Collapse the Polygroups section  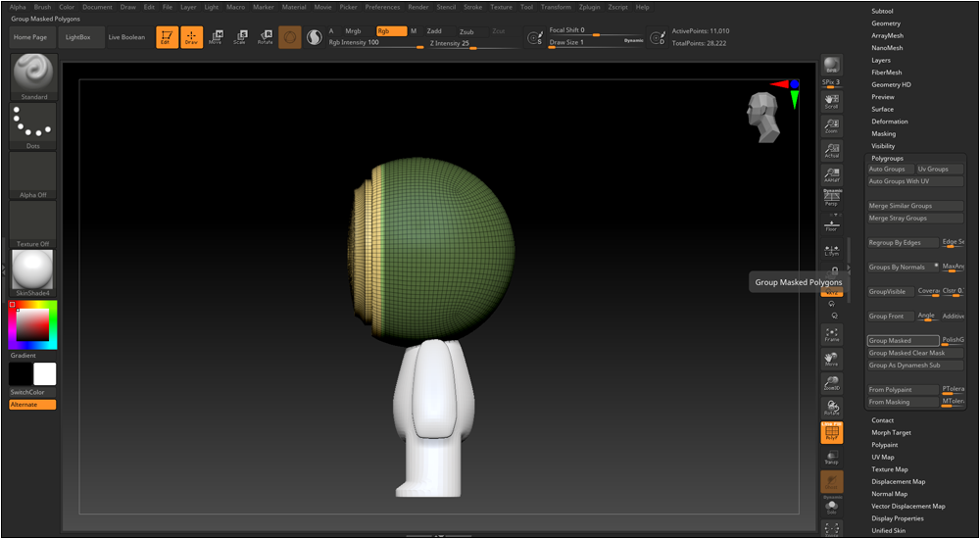(887, 158)
